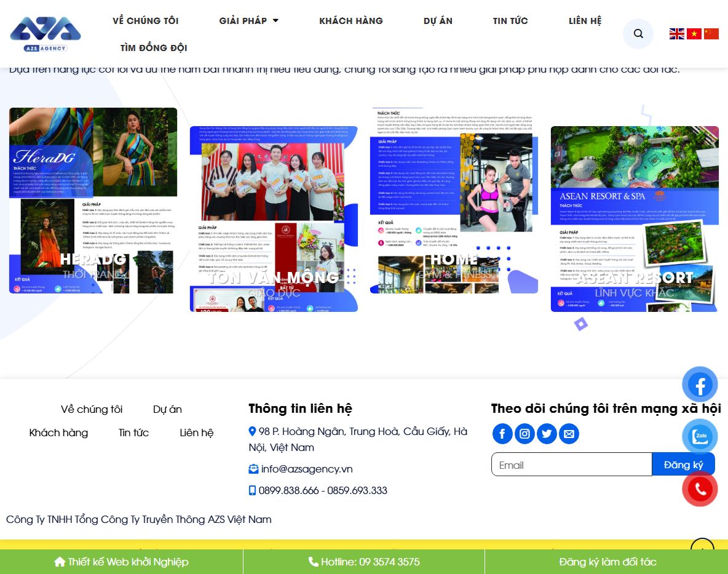This screenshot has width=728, height=574.
Task: Click Đăng ký làm đối tác button
Action: pyautogui.click(x=607, y=562)
